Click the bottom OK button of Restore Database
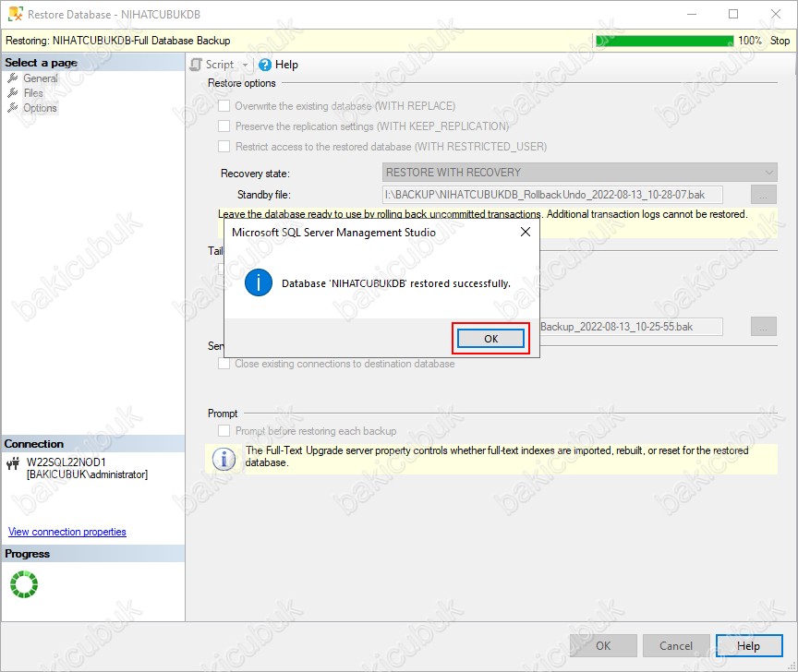 pos(603,645)
